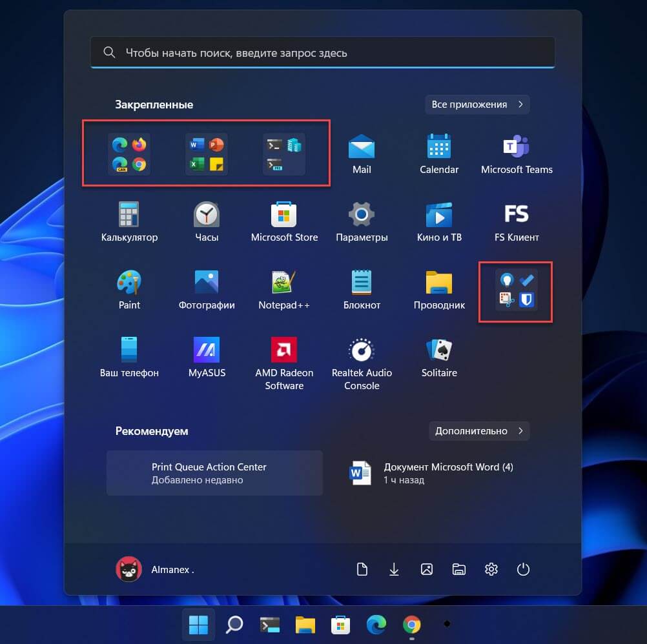Launch Microsoft Edge from taskbar
Viewport: 647px width, 644px height.
376,624
